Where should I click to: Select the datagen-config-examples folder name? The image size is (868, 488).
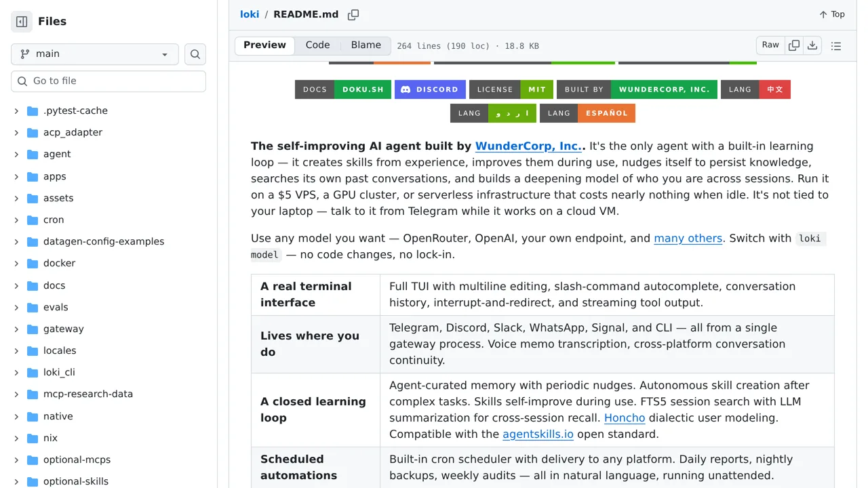104,242
